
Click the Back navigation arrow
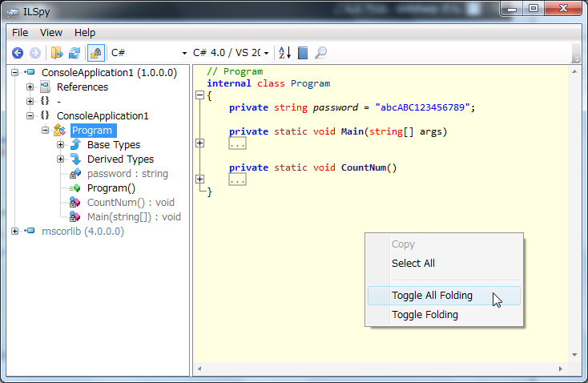[18, 53]
